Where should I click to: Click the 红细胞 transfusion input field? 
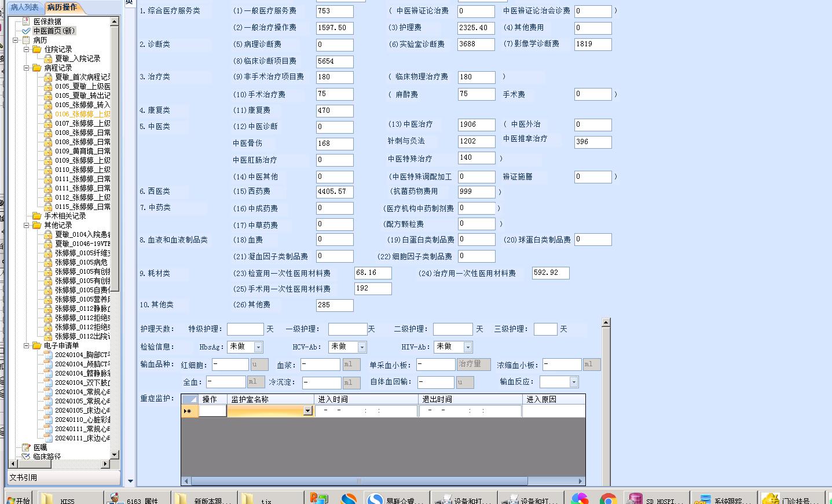(x=230, y=365)
